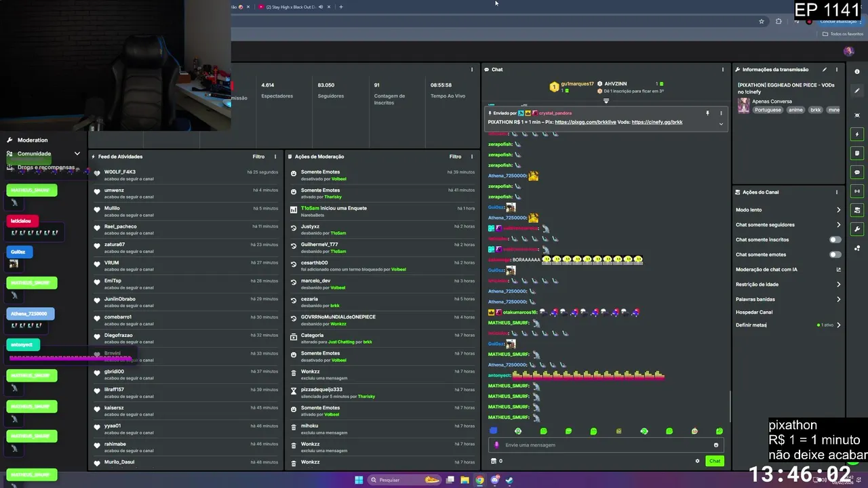The width and height of the screenshot is (868, 488).
Task: Toggle Chat somente emotes switch
Action: [x=835, y=255]
